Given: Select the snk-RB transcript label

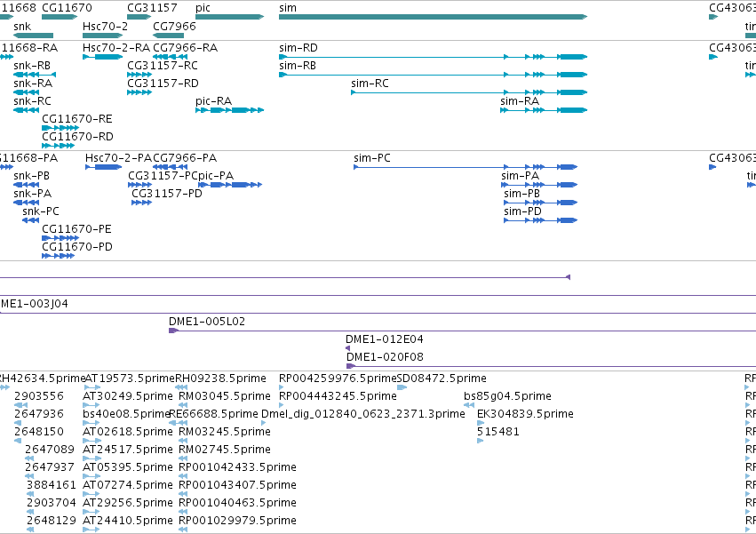Looking at the screenshot, I should 32,66.
